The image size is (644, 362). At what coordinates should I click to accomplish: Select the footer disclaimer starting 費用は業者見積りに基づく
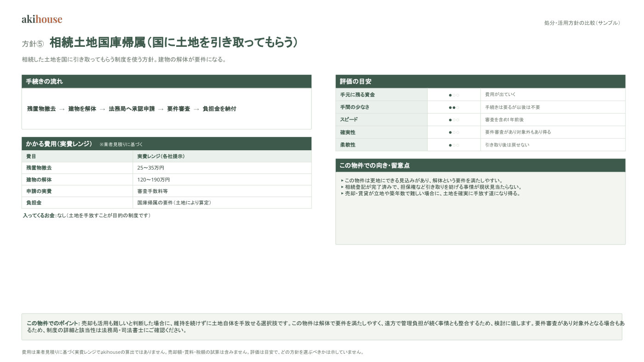coord(193,352)
